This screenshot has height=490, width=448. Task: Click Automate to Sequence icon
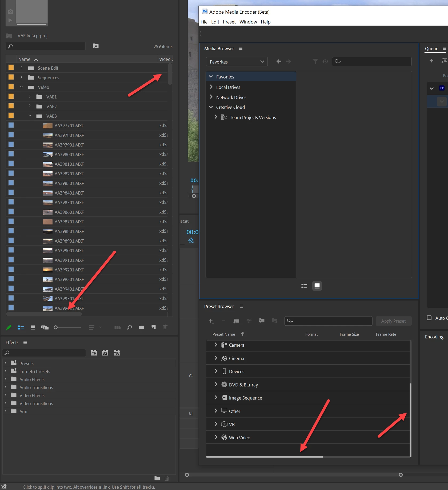coord(118,327)
